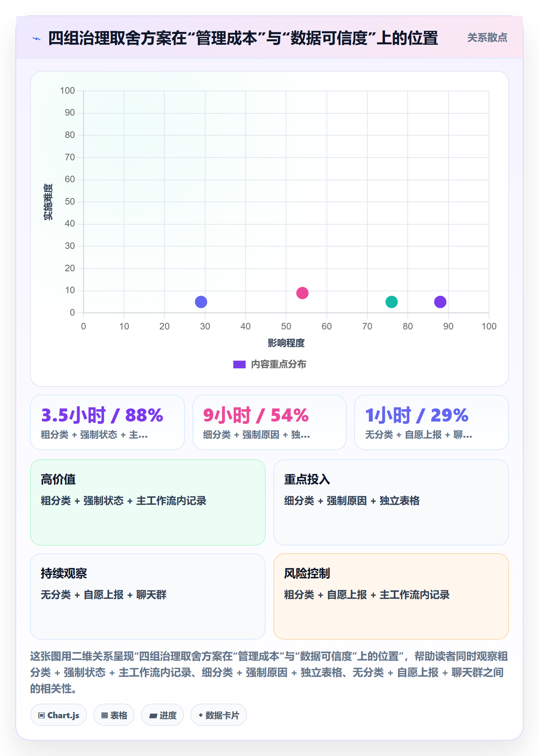The image size is (539, 756).
Task: Click the text 粗分类 + 自愿上报 + 主工作流内记录
Action: pos(367,595)
